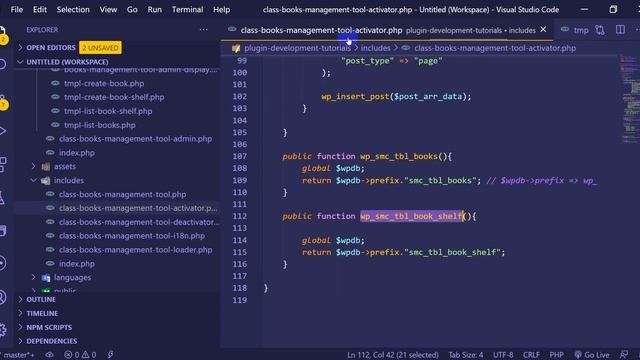This screenshot has height=360, width=640.
Task: Expand the Timeline panel
Action: [x=42, y=313]
